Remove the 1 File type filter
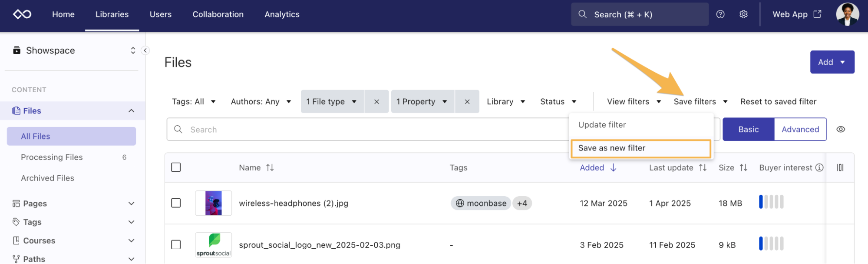 [x=376, y=102]
